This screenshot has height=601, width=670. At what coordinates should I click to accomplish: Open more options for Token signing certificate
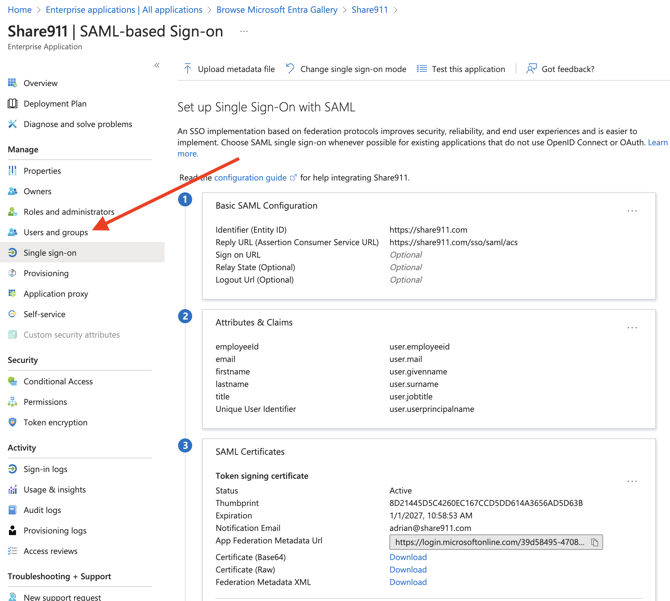[x=632, y=481]
